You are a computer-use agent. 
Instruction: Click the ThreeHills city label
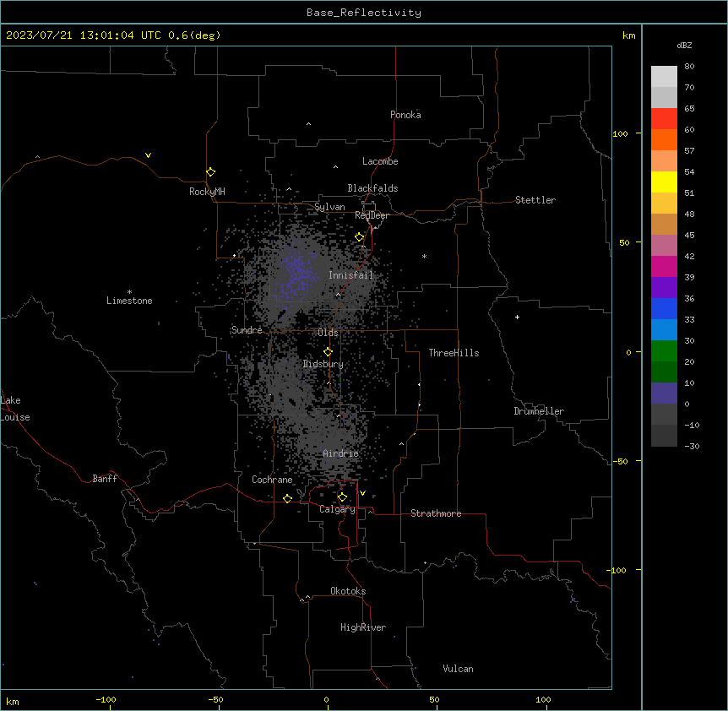point(454,353)
